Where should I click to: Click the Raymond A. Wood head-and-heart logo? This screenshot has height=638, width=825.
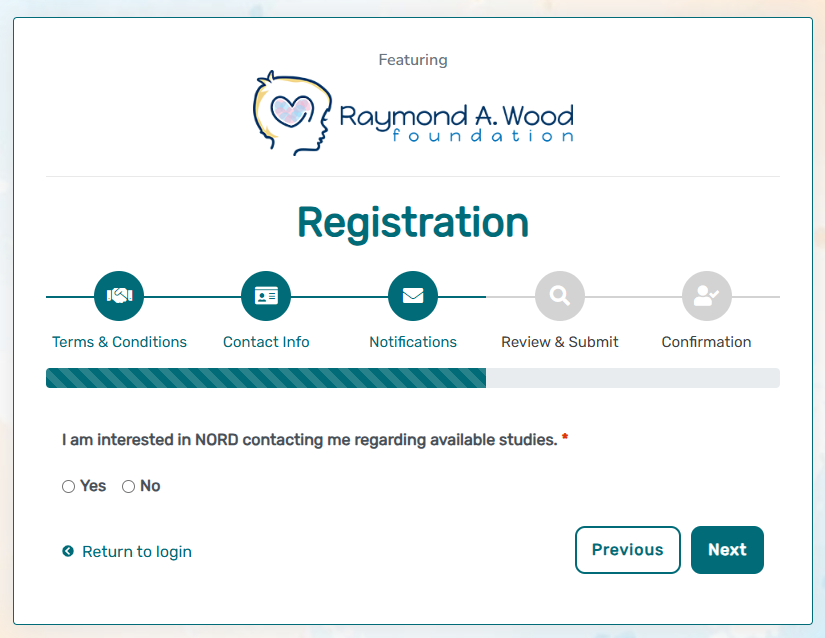tap(292, 112)
